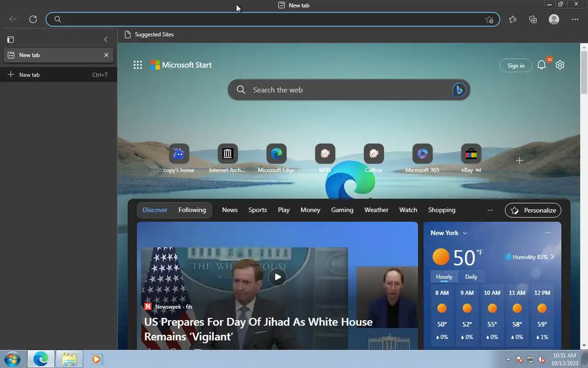Switch to Daily forecast tab
This screenshot has height=368, width=588.
tap(471, 277)
